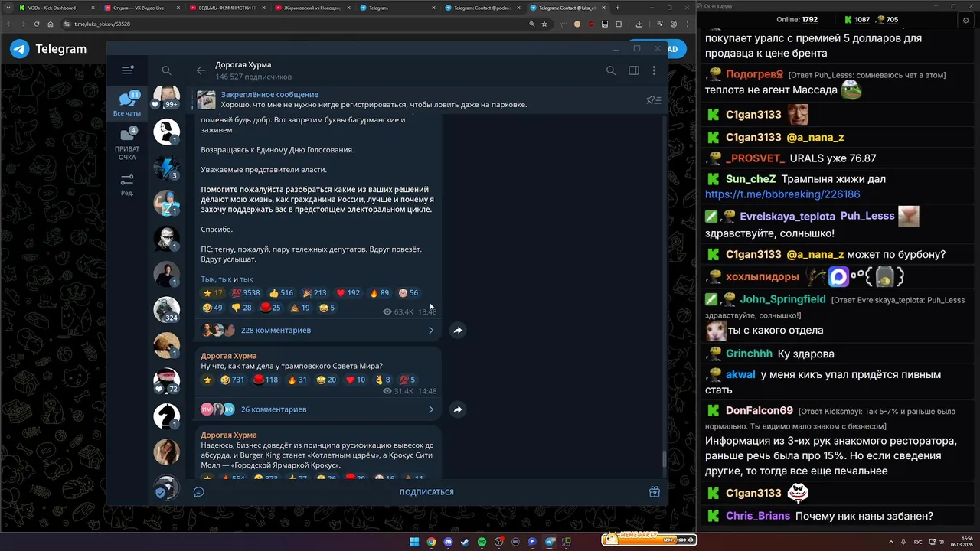The image size is (980, 551).
Task: Bookmark this page with the star icon
Action: pos(544,24)
